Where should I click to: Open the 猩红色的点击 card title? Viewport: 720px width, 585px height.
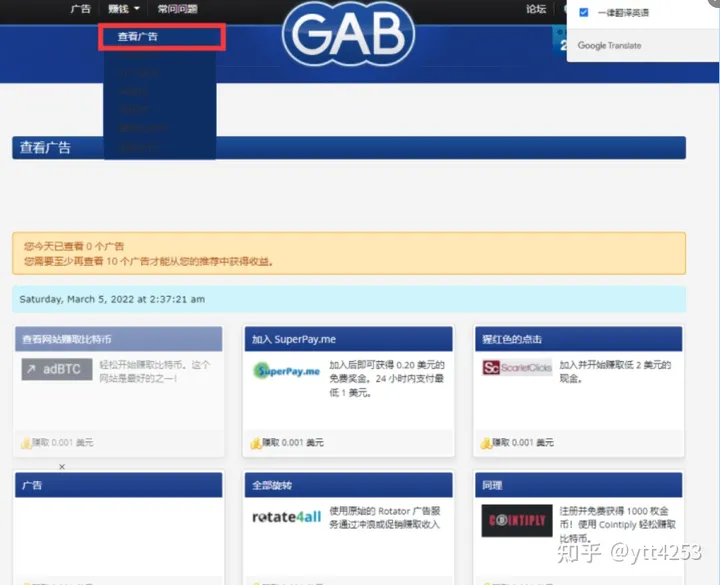pyautogui.click(x=512, y=339)
